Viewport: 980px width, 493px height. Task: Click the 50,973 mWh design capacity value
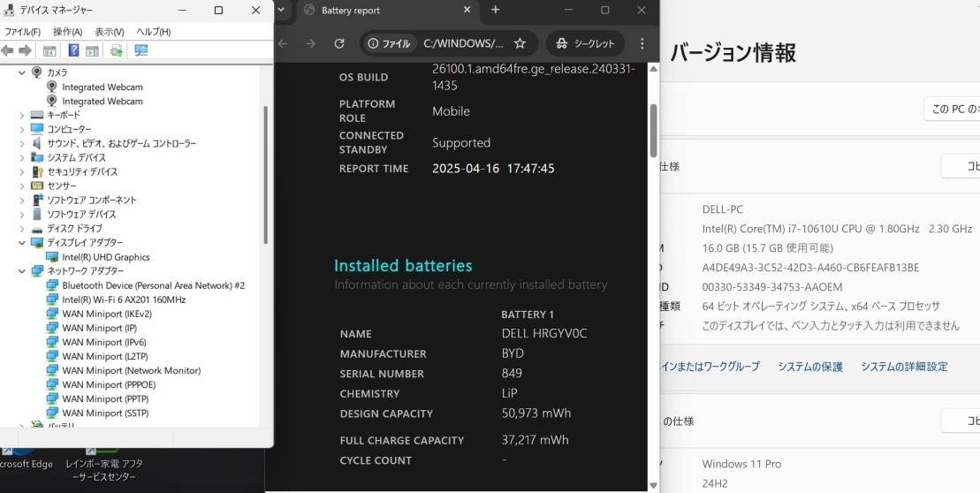tap(536, 413)
